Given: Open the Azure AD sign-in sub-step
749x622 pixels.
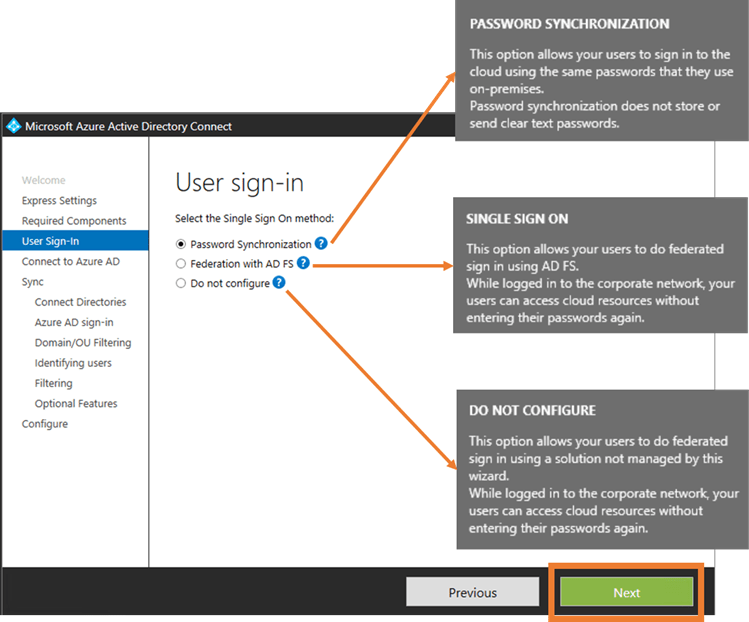Looking at the screenshot, I should point(74,322).
